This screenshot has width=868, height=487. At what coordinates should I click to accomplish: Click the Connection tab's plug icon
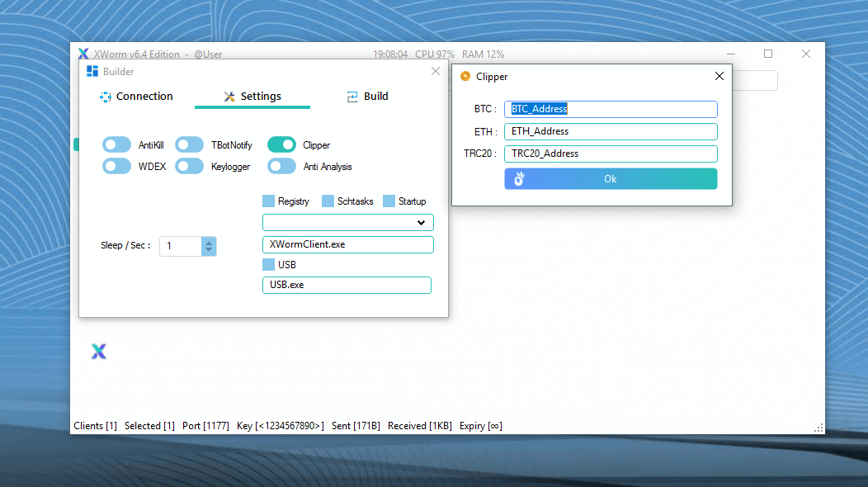[106, 97]
